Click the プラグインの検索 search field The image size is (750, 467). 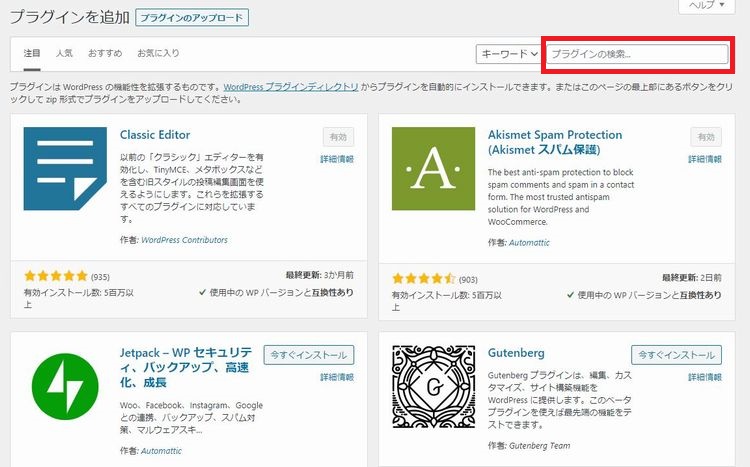[x=637, y=54]
